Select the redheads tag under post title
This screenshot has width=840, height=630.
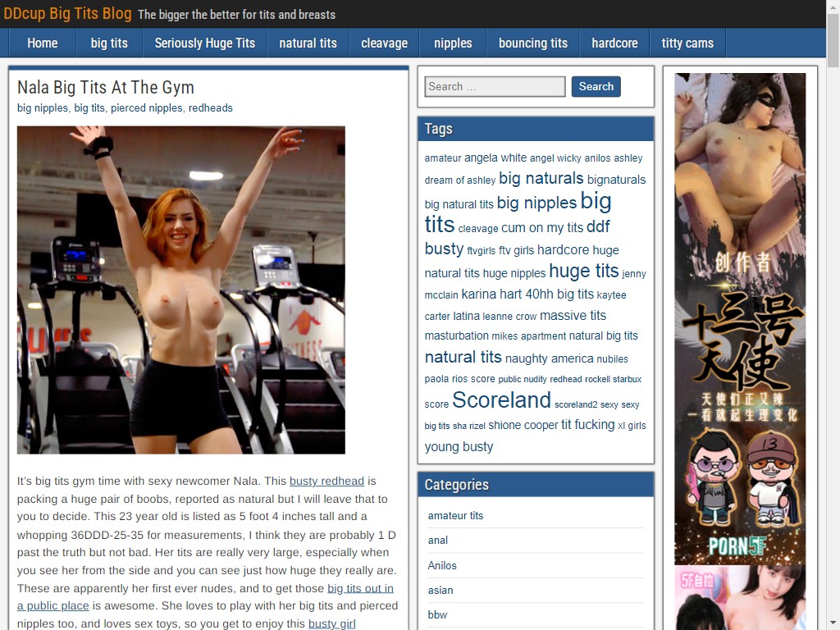pos(210,108)
